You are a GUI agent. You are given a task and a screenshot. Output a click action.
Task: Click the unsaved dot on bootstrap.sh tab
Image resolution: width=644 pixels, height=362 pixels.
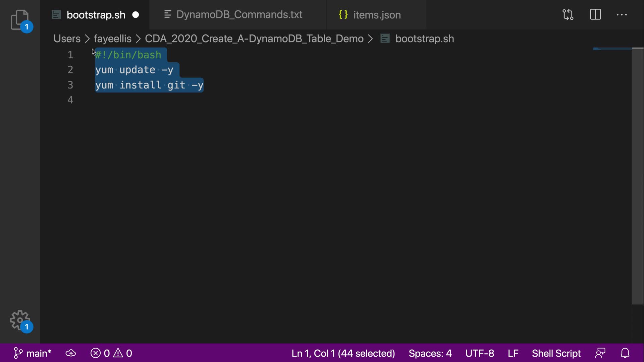coord(136,15)
